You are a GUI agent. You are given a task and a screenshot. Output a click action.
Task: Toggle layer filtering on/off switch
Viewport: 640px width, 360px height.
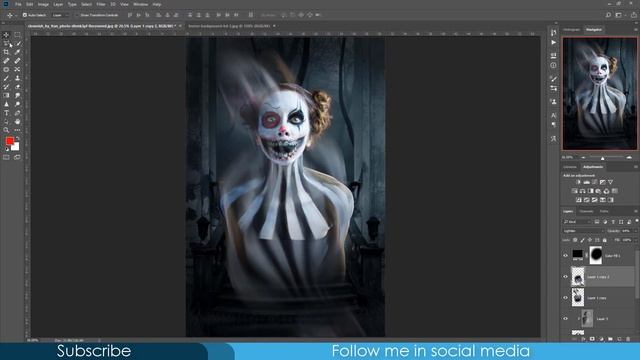point(637,221)
